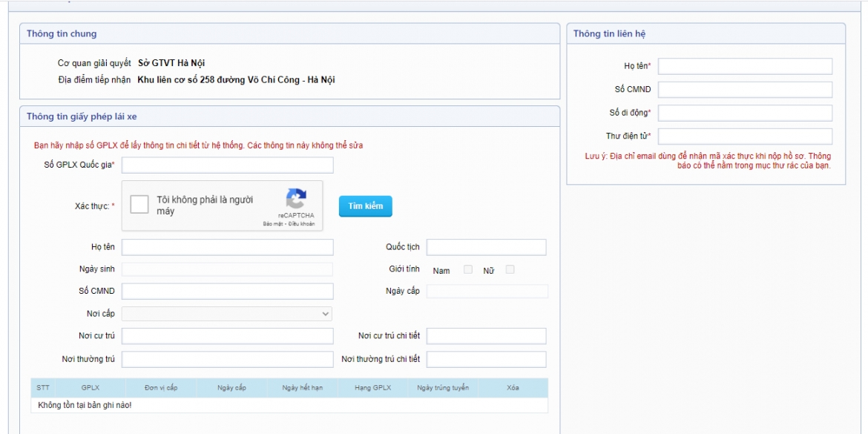The image size is (868, 434).
Task: Open the Nơi cấp dropdown
Action: (227, 313)
